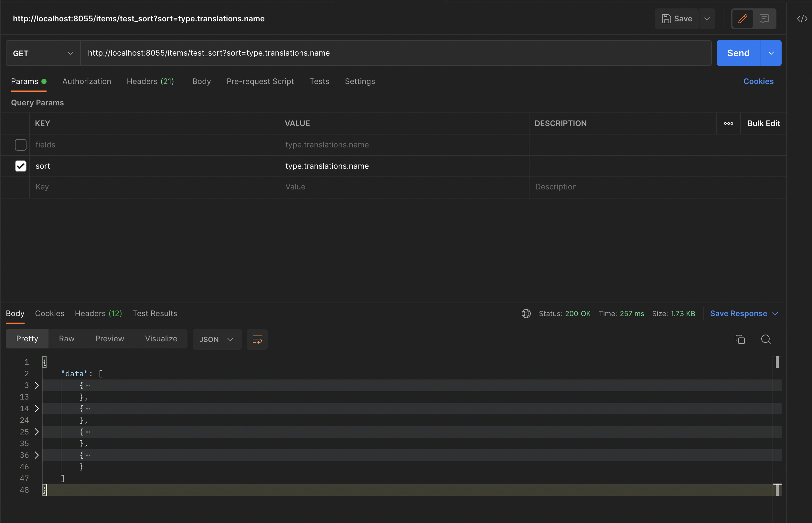Open the request comments icon
This screenshot has height=523, width=812.
pyautogui.click(x=764, y=19)
